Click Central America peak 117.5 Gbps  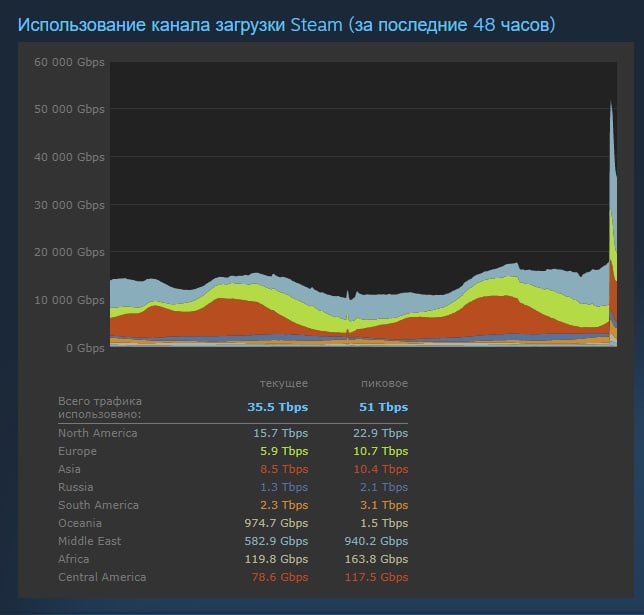point(376,578)
